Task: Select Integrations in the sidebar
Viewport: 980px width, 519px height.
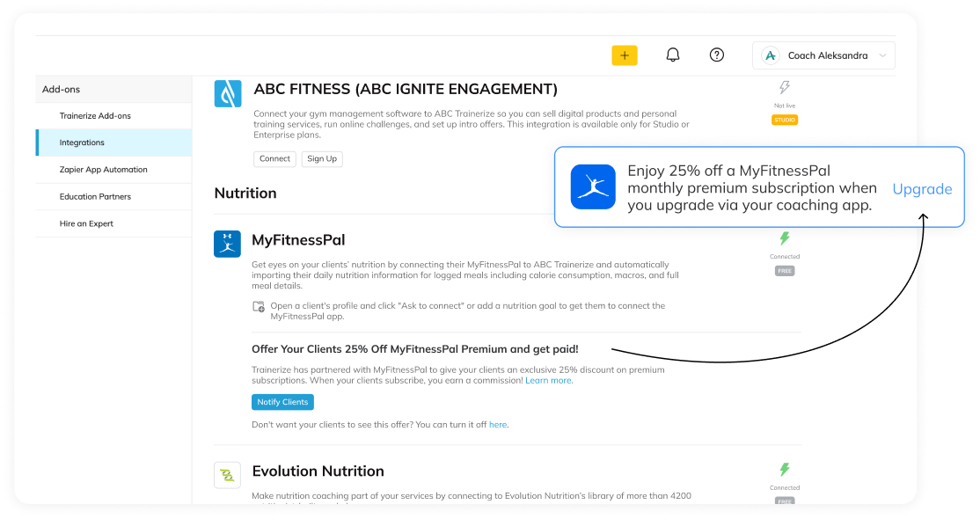Action: [82, 143]
